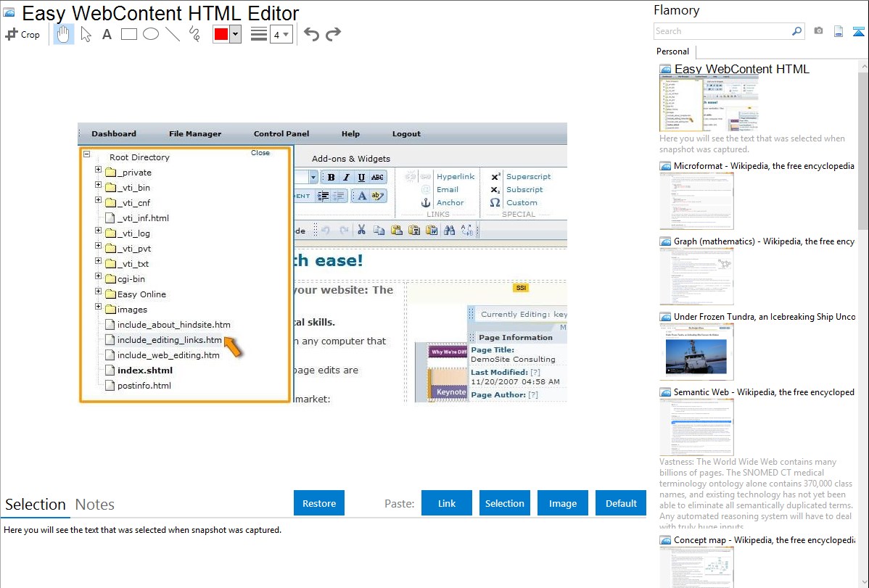
Task: Open Dashboard menu in captured editor
Action: click(114, 133)
